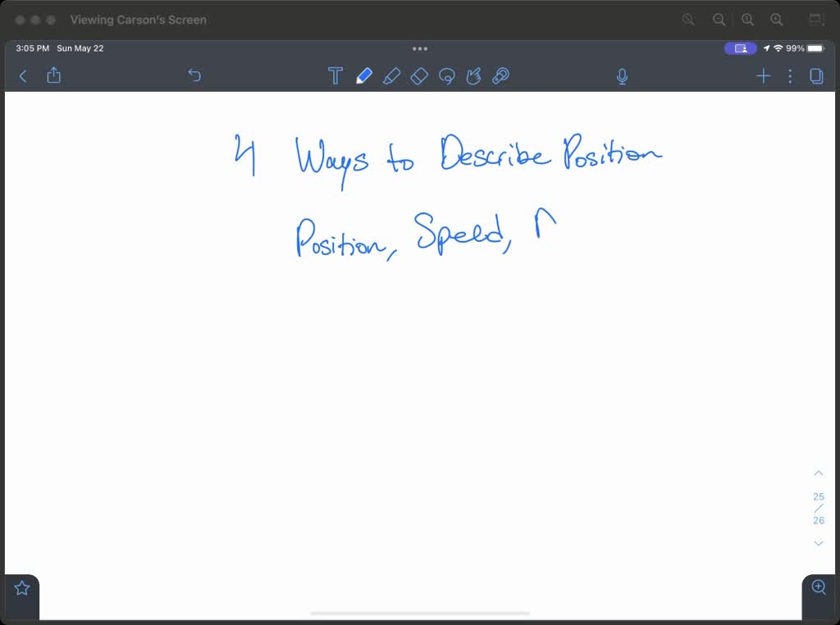The width and height of the screenshot is (840, 625).
Task: Go to next page with down chevron
Action: pos(818,543)
